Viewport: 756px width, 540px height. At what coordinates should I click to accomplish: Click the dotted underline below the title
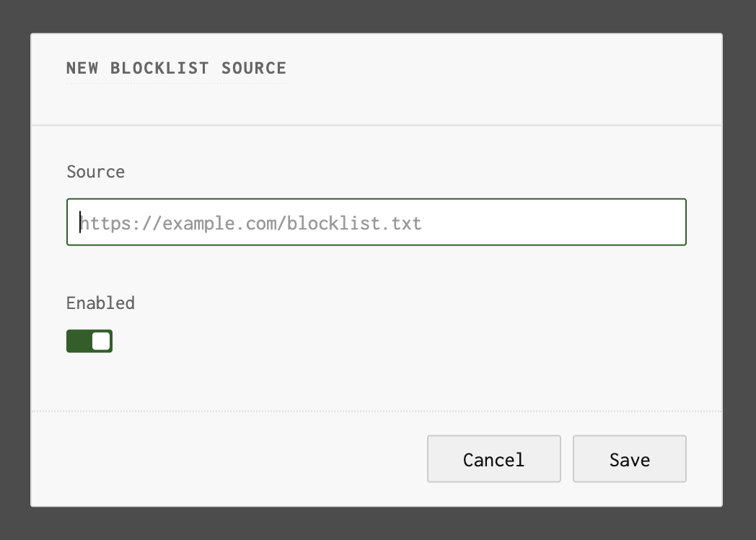[176, 83]
